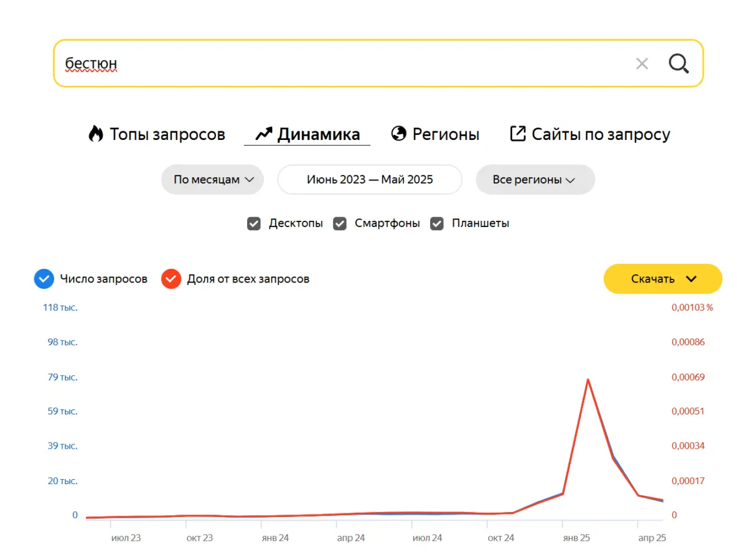Switch to Топы запросов tab
This screenshot has width=737, height=560.
coord(167,134)
